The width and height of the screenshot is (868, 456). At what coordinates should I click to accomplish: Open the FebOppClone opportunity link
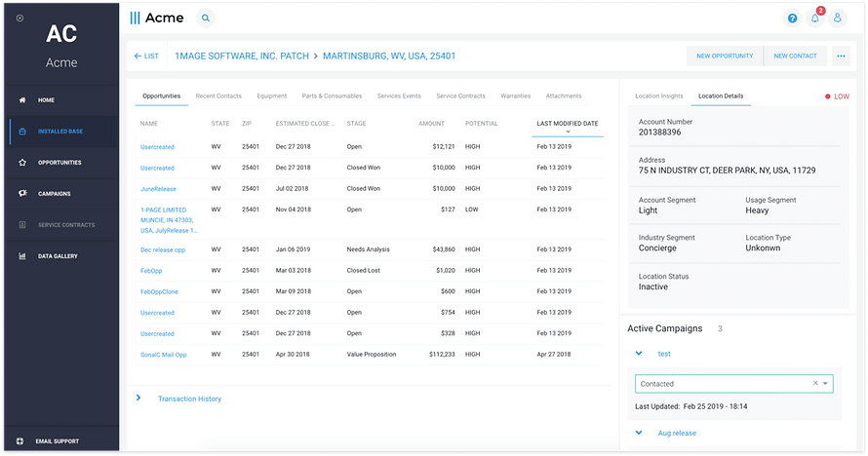159,292
